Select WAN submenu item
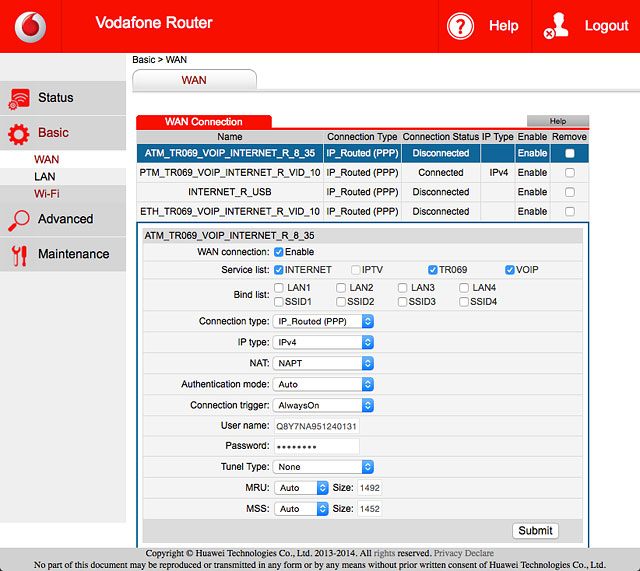640x571 pixels. point(47,159)
